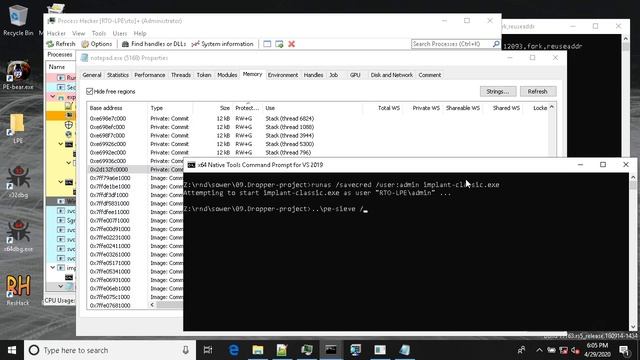Click in the Search Processes field
This screenshot has height=360, width=640.
[451, 44]
